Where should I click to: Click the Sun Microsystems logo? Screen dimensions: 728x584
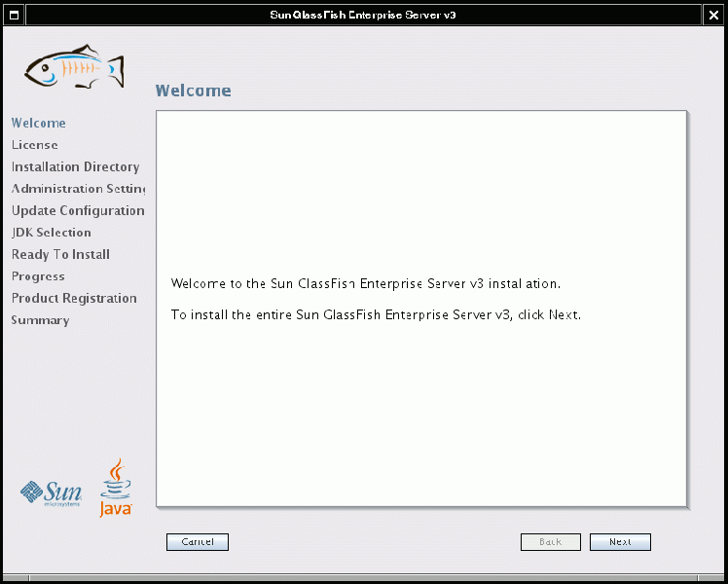coord(51,493)
